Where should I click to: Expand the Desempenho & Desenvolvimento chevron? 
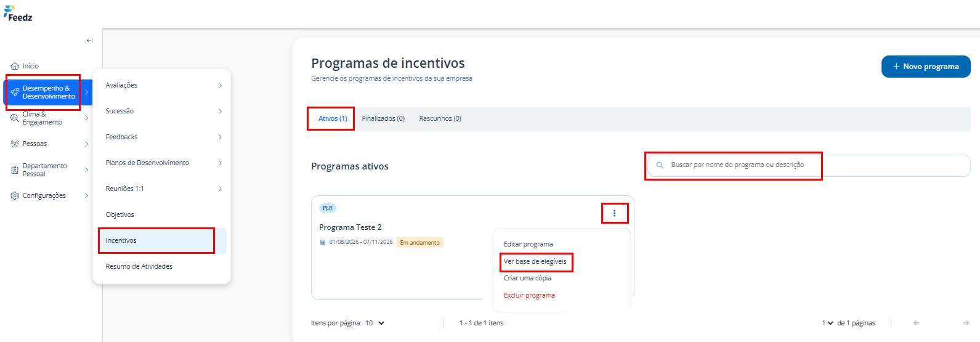click(87, 92)
